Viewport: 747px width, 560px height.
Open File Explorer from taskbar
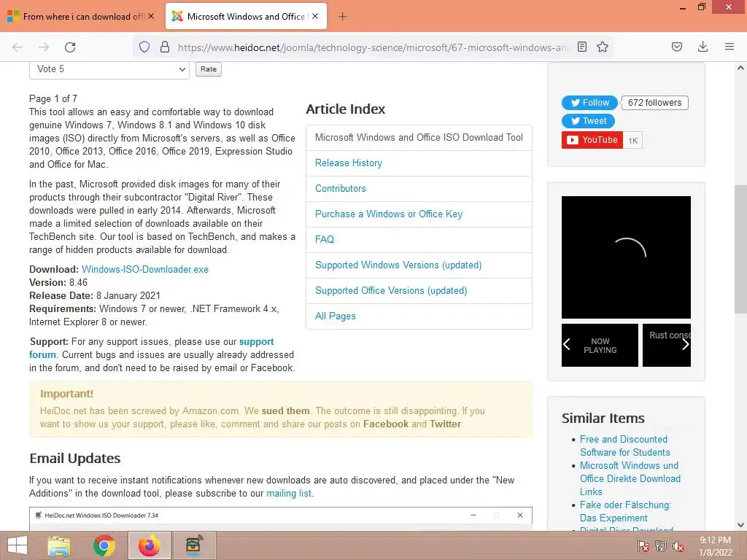pyautogui.click(x=58, y=545)
